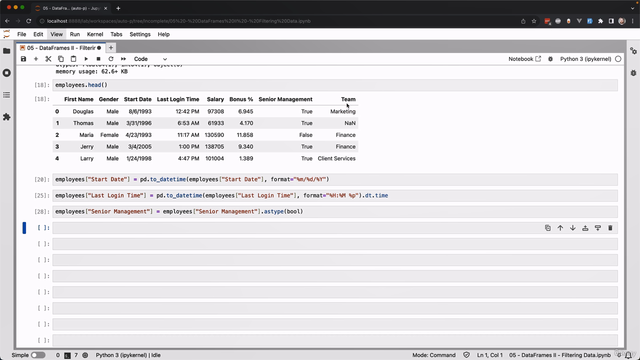Screen dimensions: 640x360
Task: Restart the kernel with the circular arrow icon
Action: (x=111, y=59)
